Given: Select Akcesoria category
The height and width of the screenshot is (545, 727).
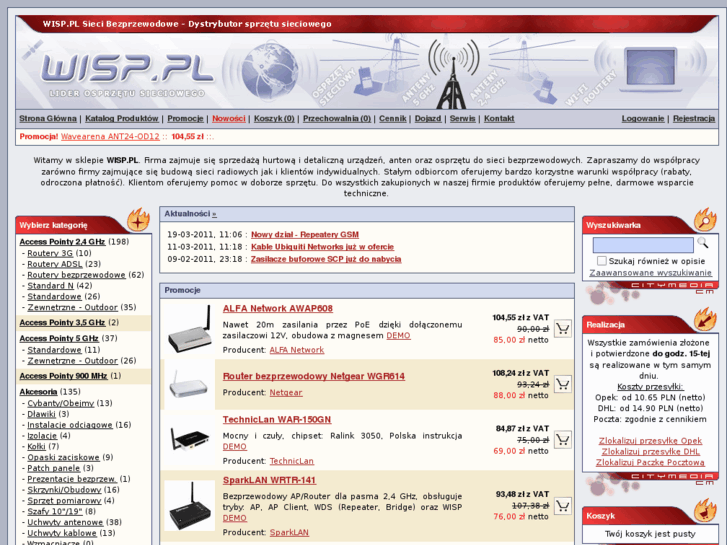Looking at the screenshot, I should pos(38,392).
